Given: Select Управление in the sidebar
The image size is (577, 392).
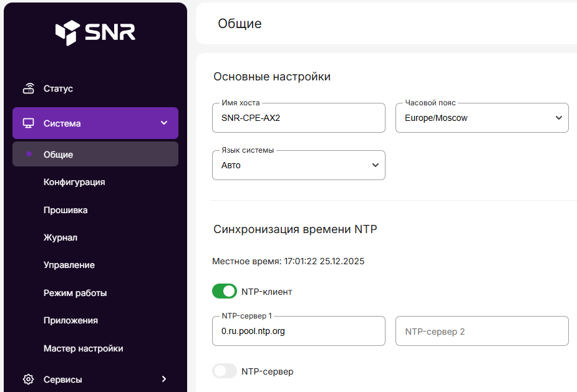Looking at the screenshot, I should point(69,265).
